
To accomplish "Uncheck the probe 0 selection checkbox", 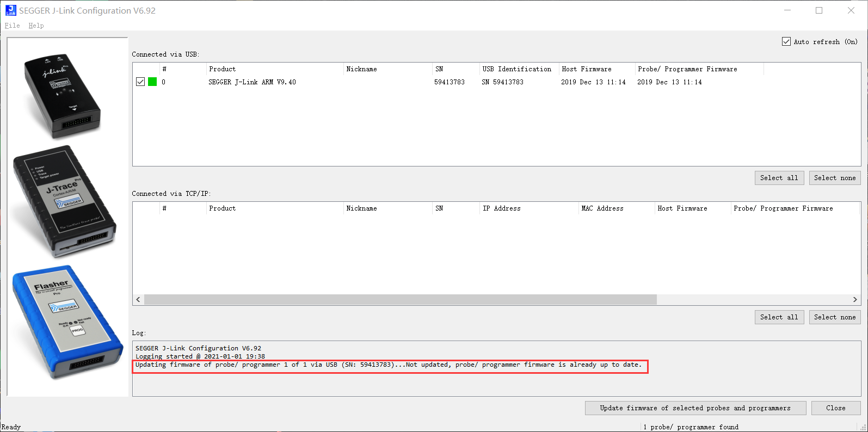I will tap(140, 82).
